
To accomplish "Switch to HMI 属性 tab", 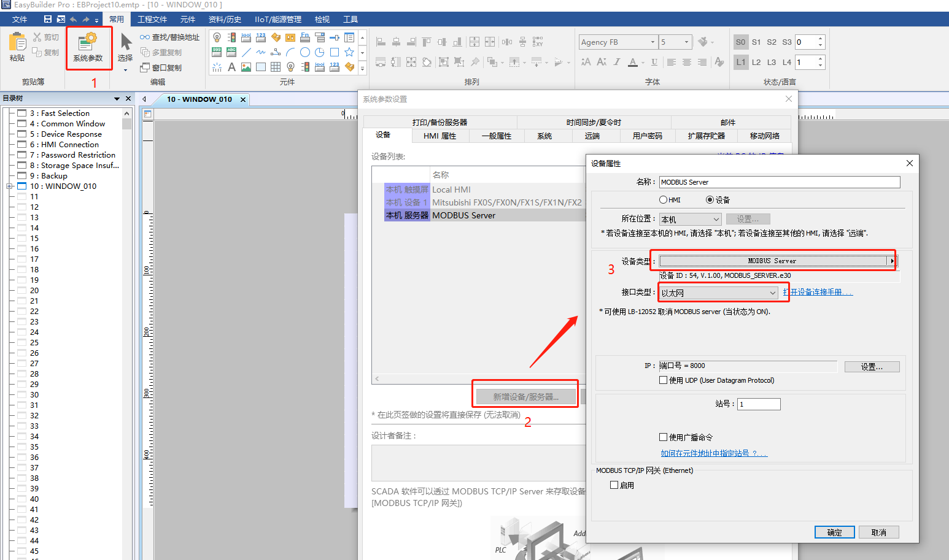I will [440, 136].
